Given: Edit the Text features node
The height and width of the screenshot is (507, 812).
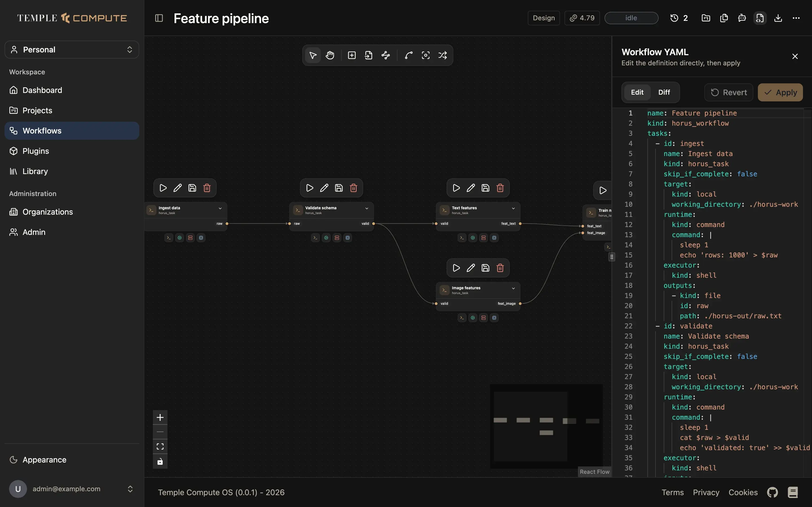Looking at the screenshot, I should (471, 188).
